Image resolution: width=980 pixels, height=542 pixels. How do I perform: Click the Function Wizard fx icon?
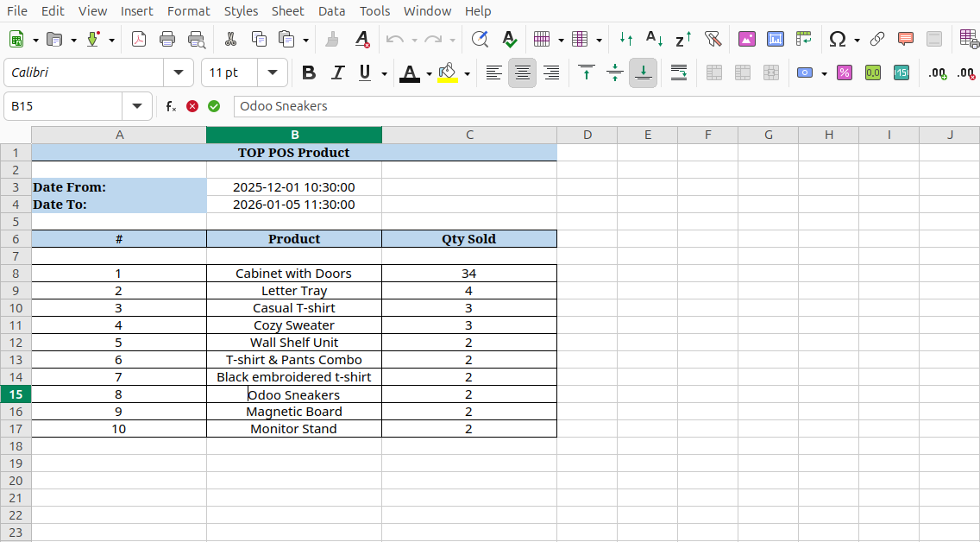click(x=171, y=106)
